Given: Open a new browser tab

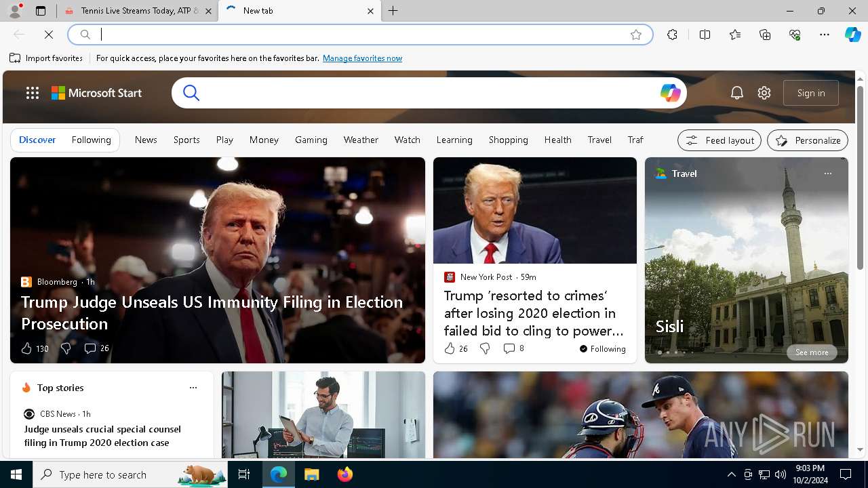Looking at the screenshot, I should [393, 11].
